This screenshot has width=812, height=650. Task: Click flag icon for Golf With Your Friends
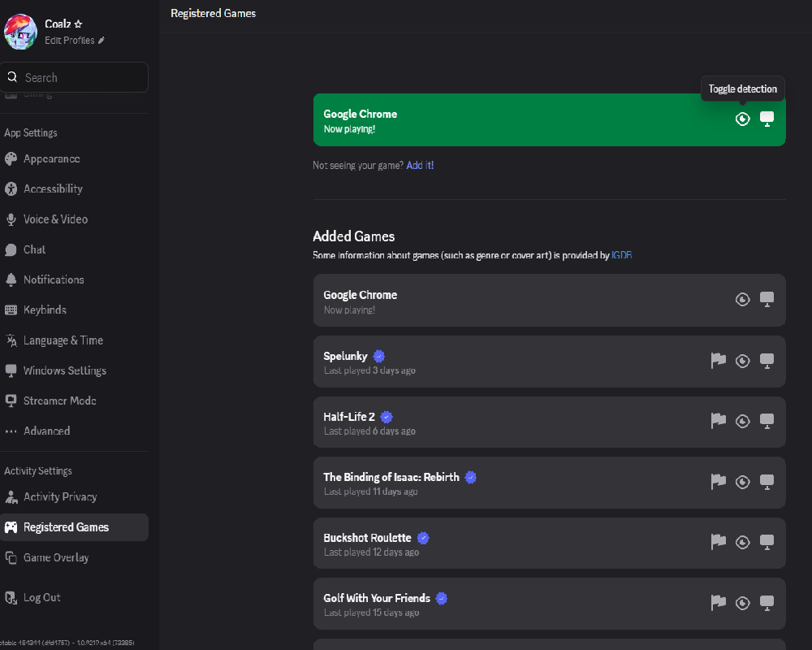click(718, 602)
